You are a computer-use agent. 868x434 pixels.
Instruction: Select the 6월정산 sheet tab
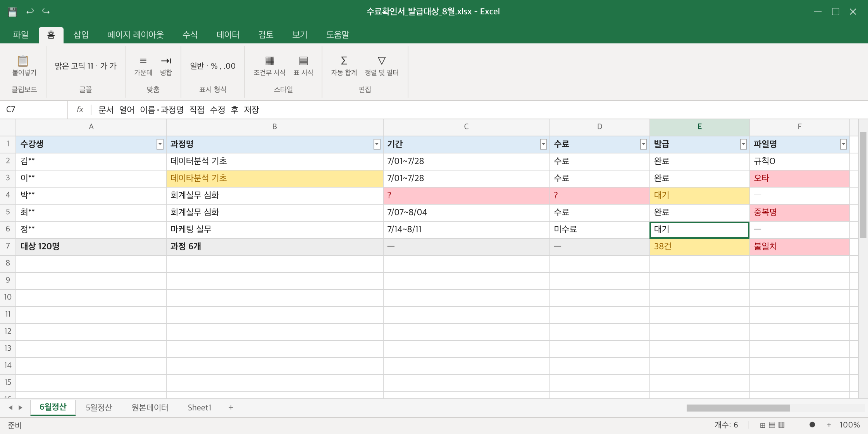53,407
